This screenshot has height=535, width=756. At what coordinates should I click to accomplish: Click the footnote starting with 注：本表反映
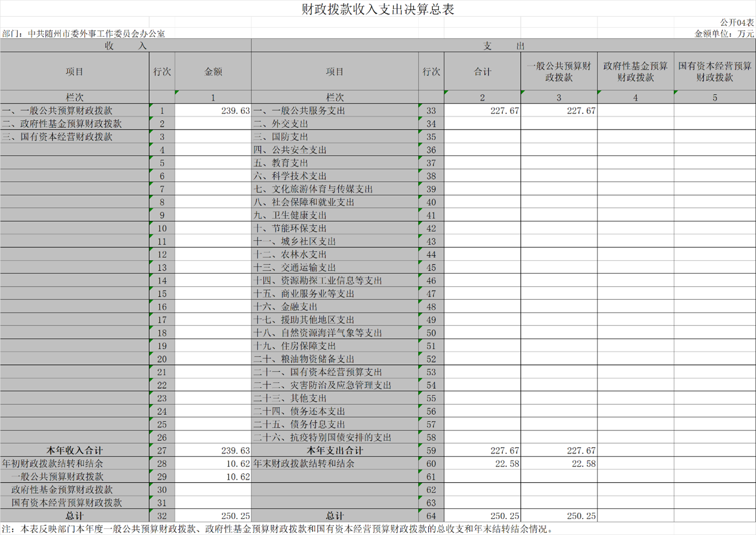pos(278,529)
